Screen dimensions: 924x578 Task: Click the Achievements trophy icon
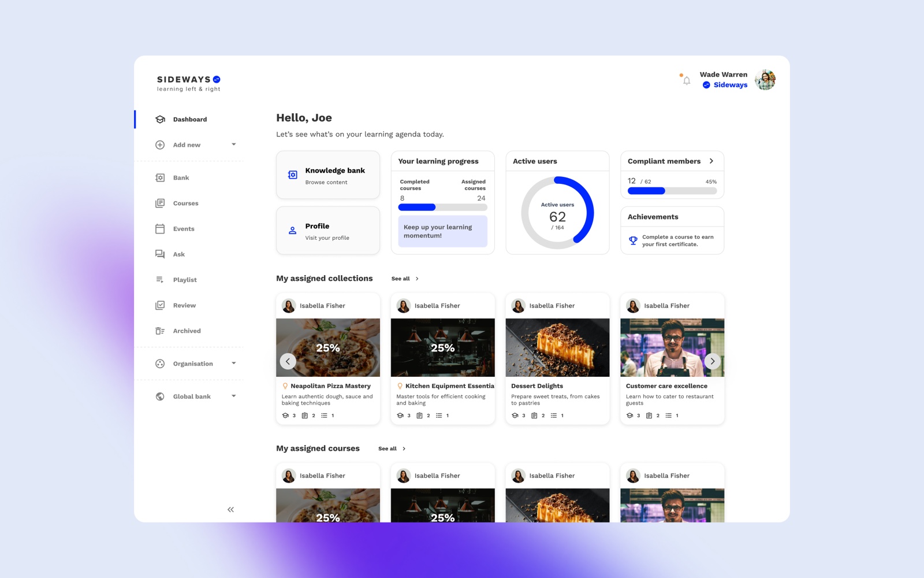(x=634, y=240)
